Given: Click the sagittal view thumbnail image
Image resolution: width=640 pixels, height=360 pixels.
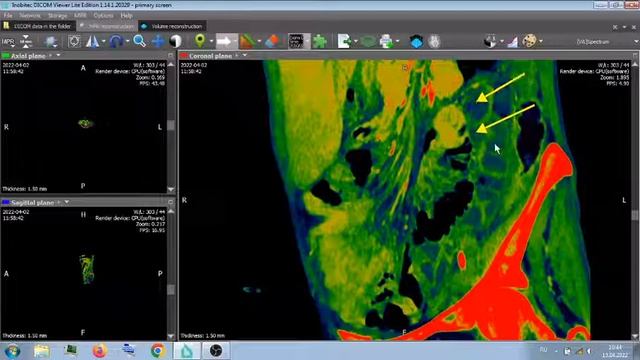Looking at the screenshot, I should tap(87, 269).
